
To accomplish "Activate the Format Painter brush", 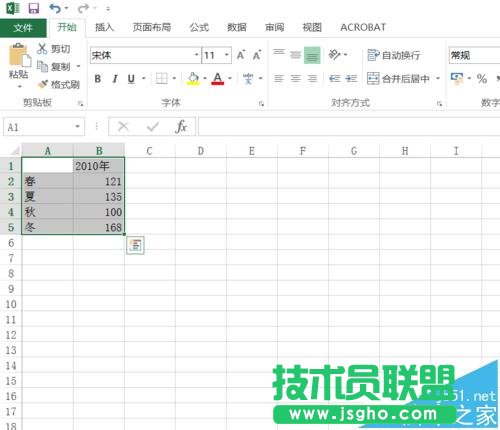I will pyautogui.click(x=43, y=84).
